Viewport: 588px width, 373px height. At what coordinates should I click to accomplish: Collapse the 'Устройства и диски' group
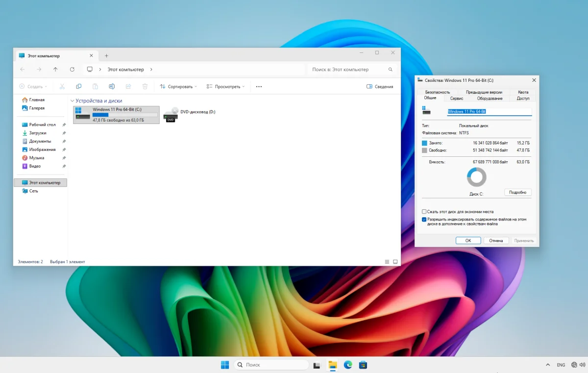point(72,101)
